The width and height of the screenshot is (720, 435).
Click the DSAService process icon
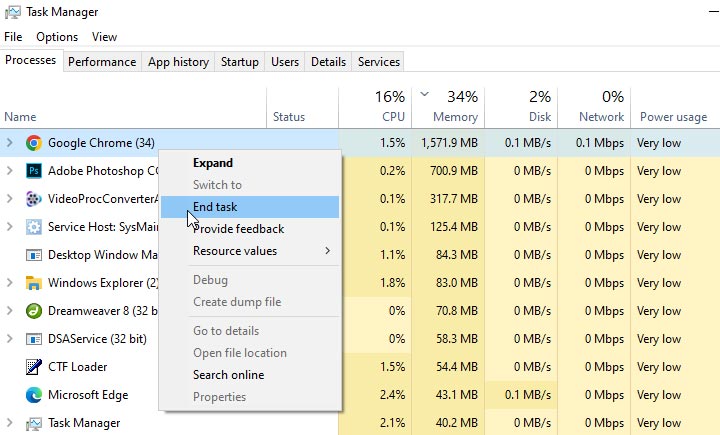coord(34,339)
